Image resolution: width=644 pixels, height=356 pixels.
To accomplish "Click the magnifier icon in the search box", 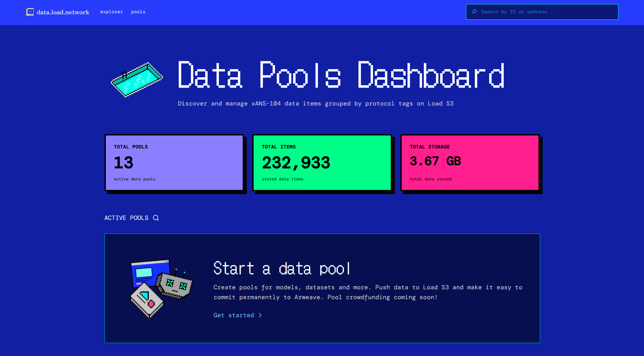I will pos(474,12).
